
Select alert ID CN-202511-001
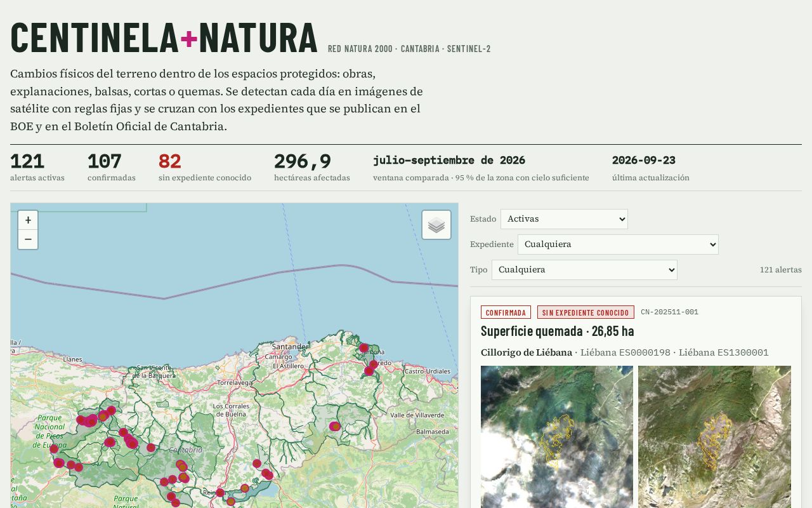click(x=669, y=312)
